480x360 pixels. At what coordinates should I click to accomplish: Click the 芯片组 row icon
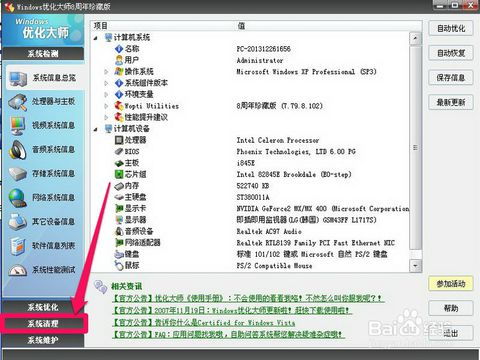119,174
